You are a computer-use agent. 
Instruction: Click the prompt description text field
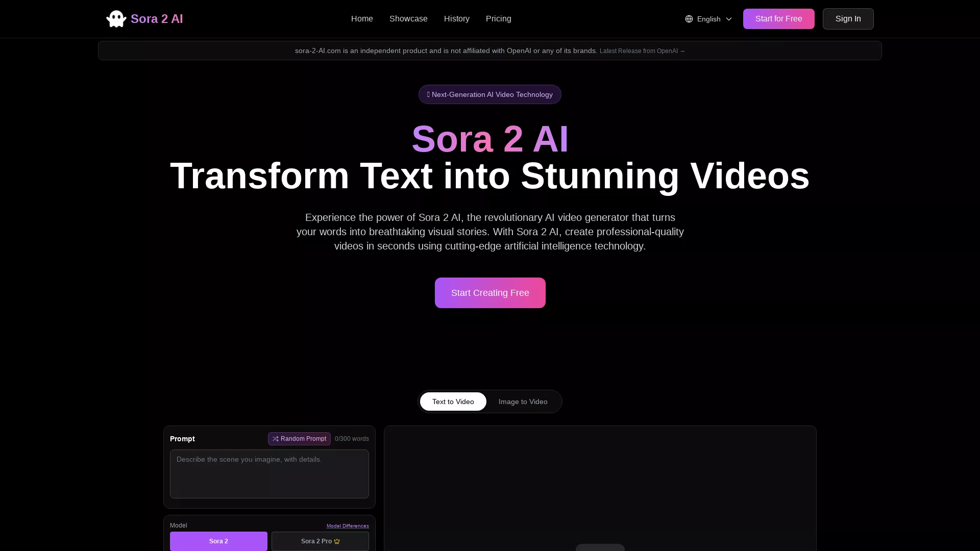click(x=269, y=474)
